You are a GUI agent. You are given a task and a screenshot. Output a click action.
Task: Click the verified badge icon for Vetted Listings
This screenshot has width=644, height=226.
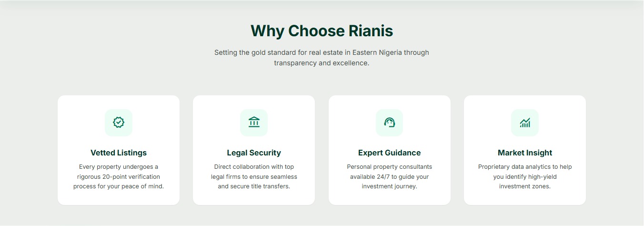(119, 123)
